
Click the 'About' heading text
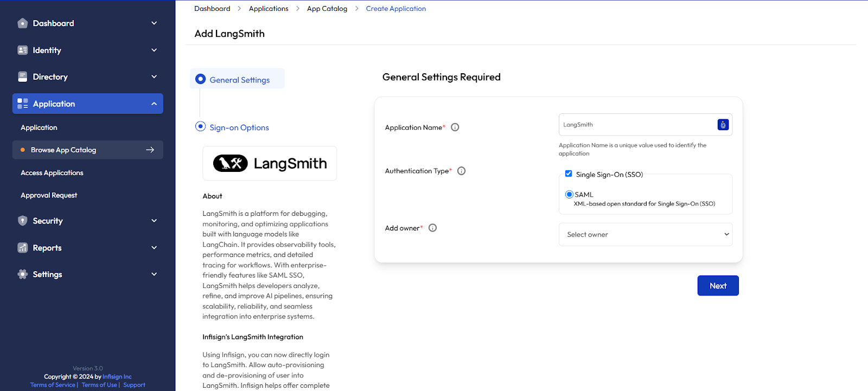(212, 196)
